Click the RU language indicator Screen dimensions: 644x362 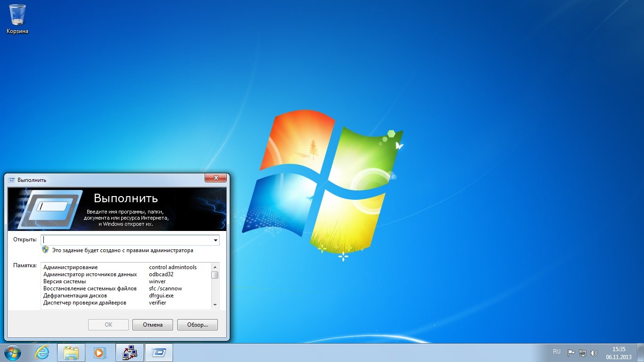[x=557, y=352]
